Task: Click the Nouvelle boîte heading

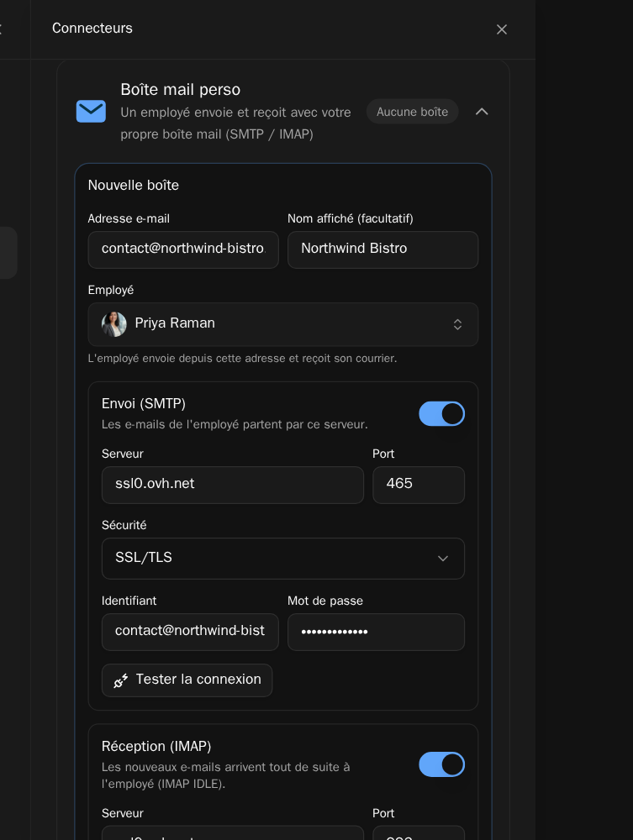Action: 134,185
